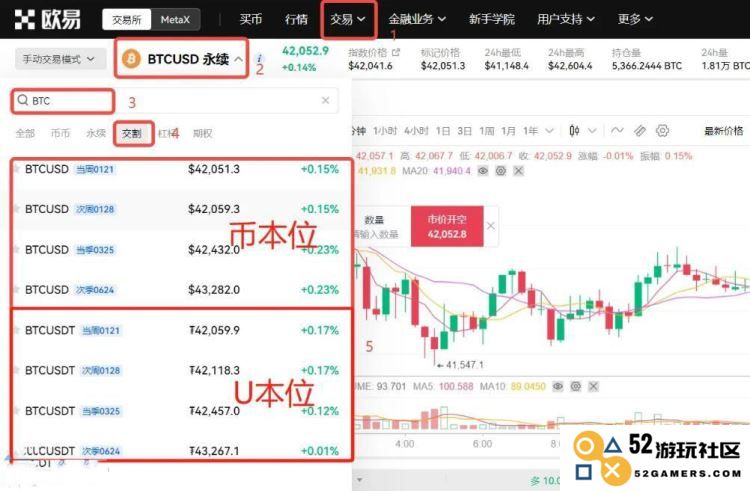The width and height of the screenshot is (750, 491).
Task: Select the drawing ruler tool icon
Action: [x=640, y=131]
